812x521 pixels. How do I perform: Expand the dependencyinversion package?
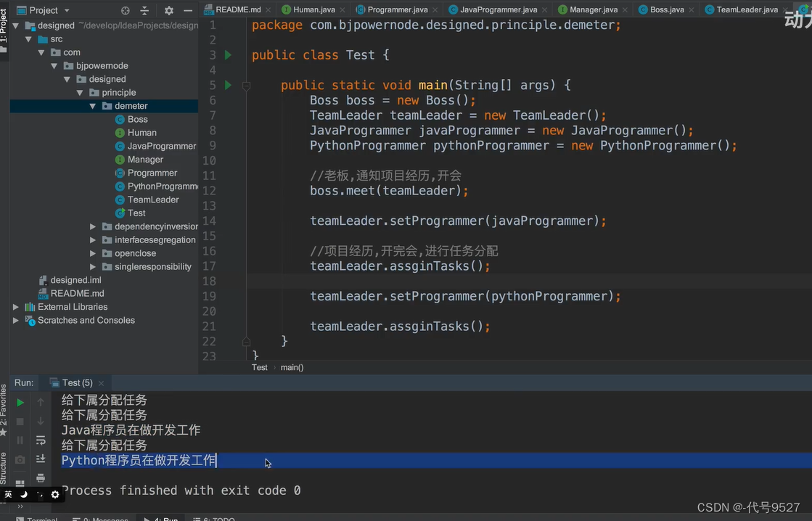click(x=93, y=226)
